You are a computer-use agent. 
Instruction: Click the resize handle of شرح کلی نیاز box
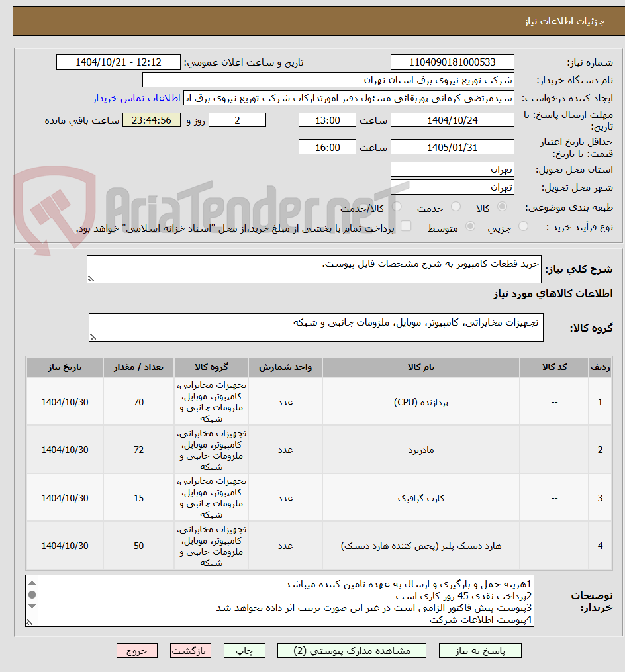[x=91, y=279]
